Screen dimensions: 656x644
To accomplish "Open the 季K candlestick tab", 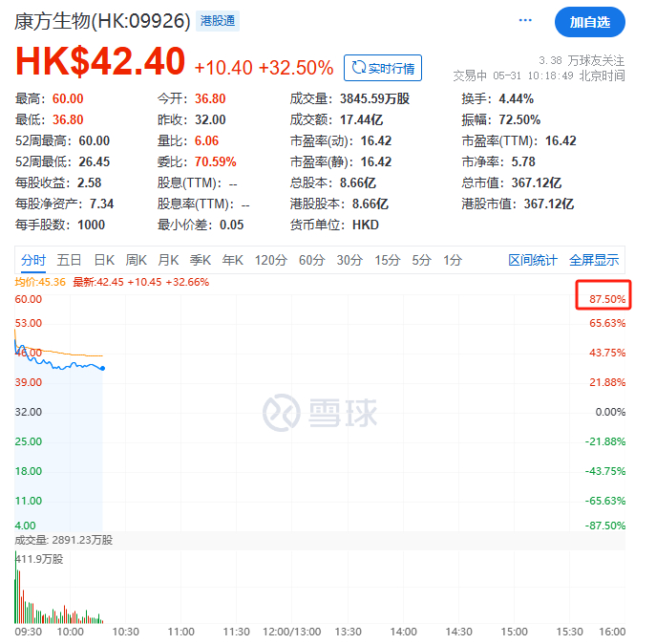I will [x=200, y=261].
